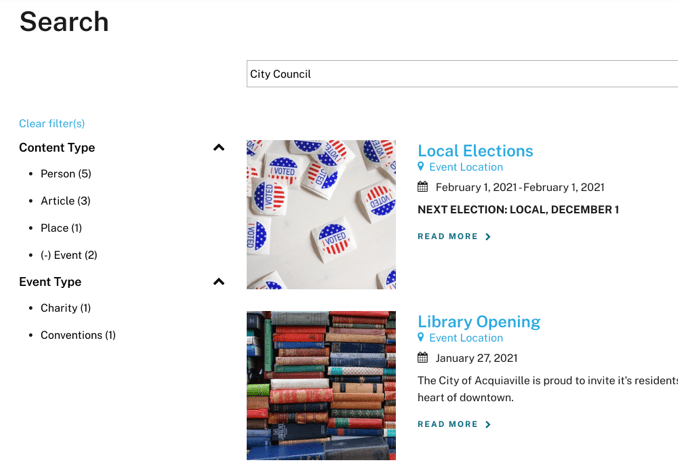This screenshot has height=472, width=678.
Task: Click the Clear filter(s) link
Action: point(52,124)
